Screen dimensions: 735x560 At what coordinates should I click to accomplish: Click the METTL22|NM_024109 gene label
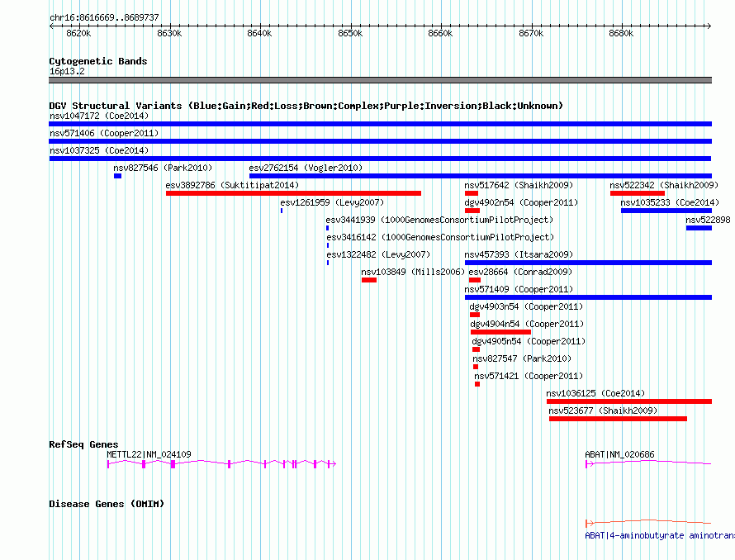click(x=149, y=454)
